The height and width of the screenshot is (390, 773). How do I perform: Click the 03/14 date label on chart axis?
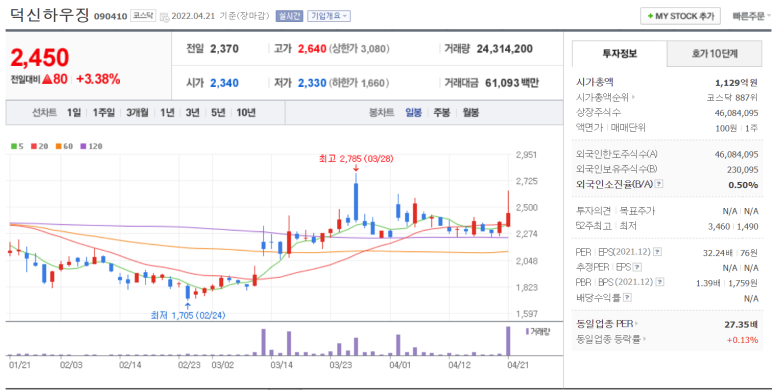[x=281, y=365]
